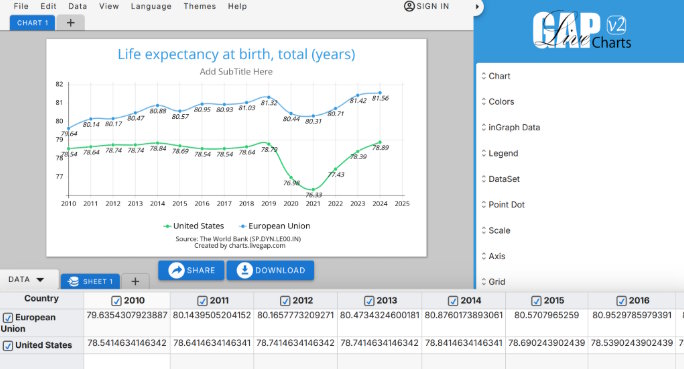Expand the Colors settings section

click(497, 102)
